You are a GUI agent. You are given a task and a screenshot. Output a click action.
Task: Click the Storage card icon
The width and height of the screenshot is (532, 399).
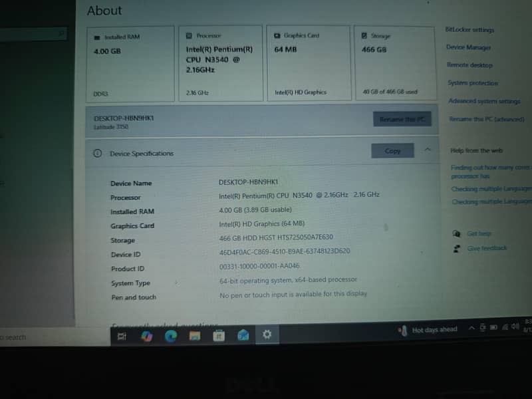coord(364,36)
